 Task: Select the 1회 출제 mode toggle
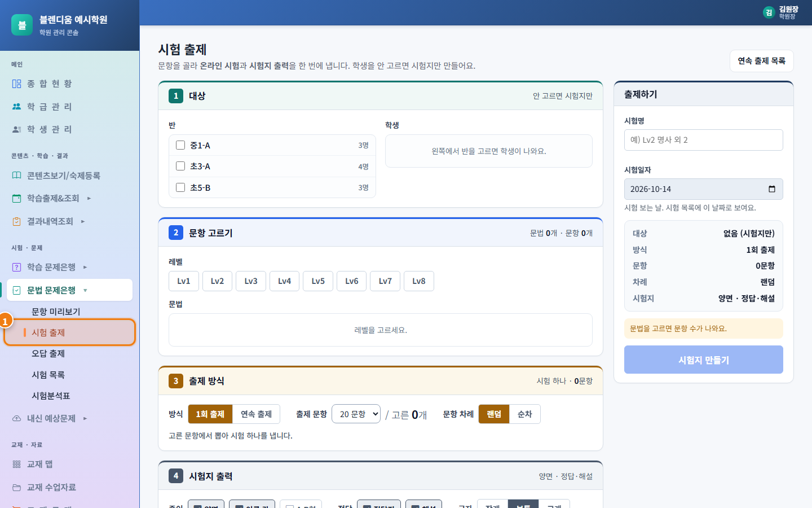coord(210,414)
